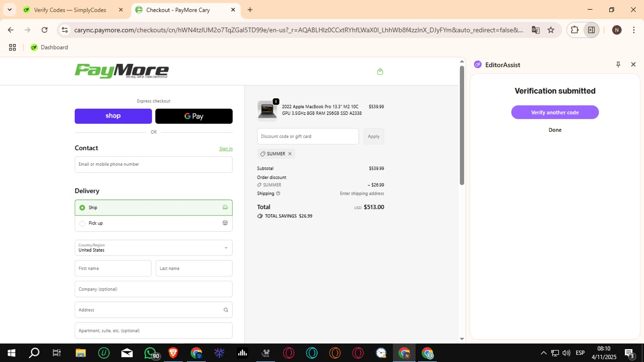Image resolution: width=644 pixels, height=362 pixels.
Task: Click the address search magnifier icon
Action: (226, 310)
